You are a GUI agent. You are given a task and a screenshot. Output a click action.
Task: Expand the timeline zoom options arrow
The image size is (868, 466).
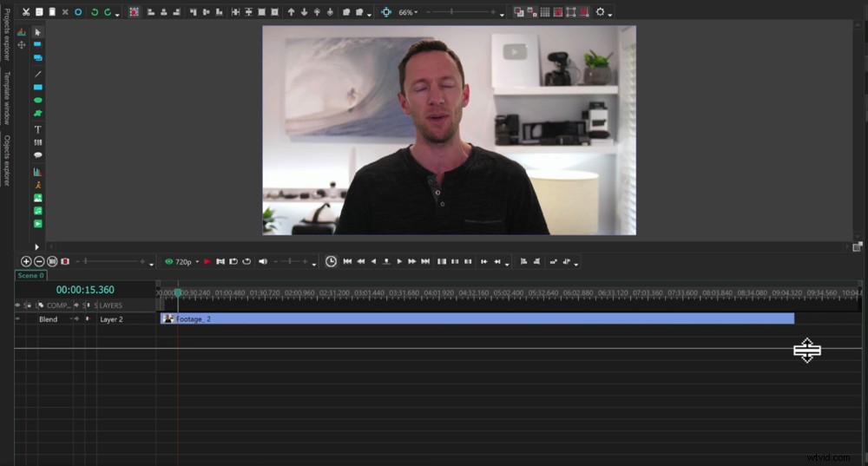(151, 265)
